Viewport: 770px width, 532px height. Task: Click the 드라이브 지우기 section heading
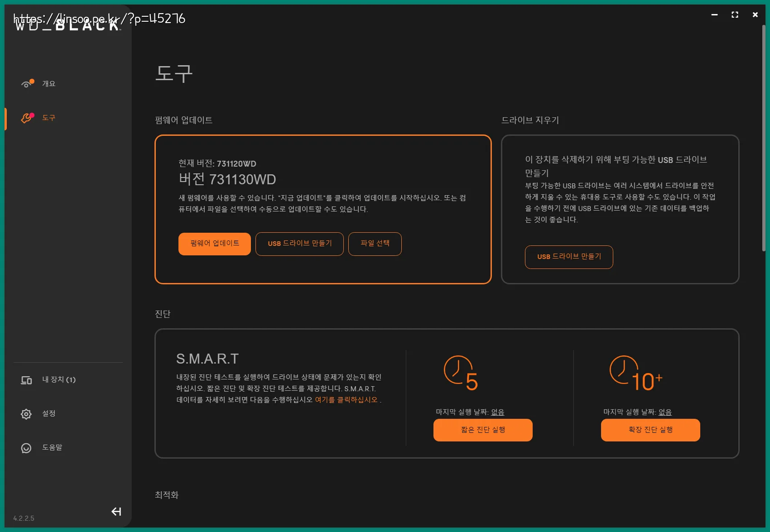[x=530, y=120]
